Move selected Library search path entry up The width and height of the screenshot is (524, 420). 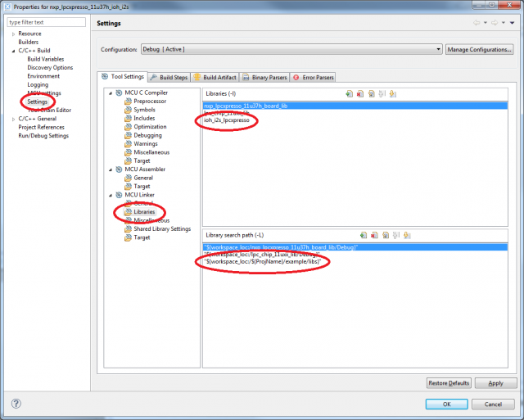pos(396,235)
